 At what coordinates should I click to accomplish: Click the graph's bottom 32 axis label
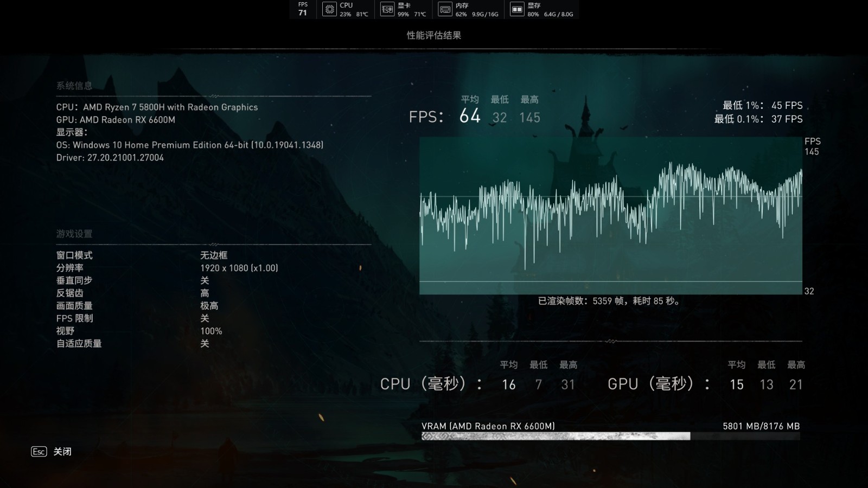pos(809,291)
